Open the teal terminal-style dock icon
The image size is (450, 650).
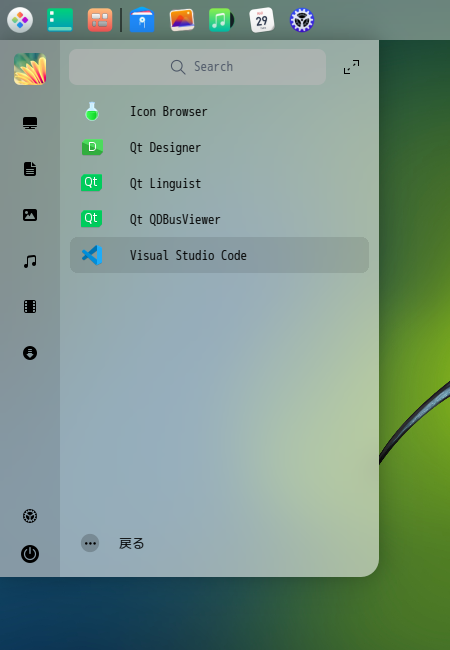(60, 20)
